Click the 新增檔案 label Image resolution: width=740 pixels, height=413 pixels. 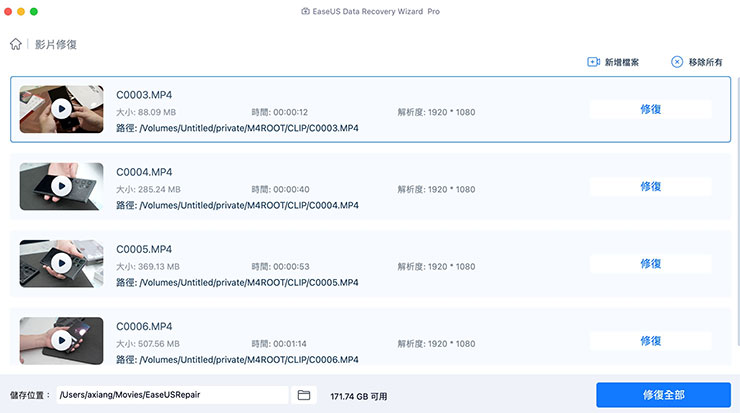622,62
